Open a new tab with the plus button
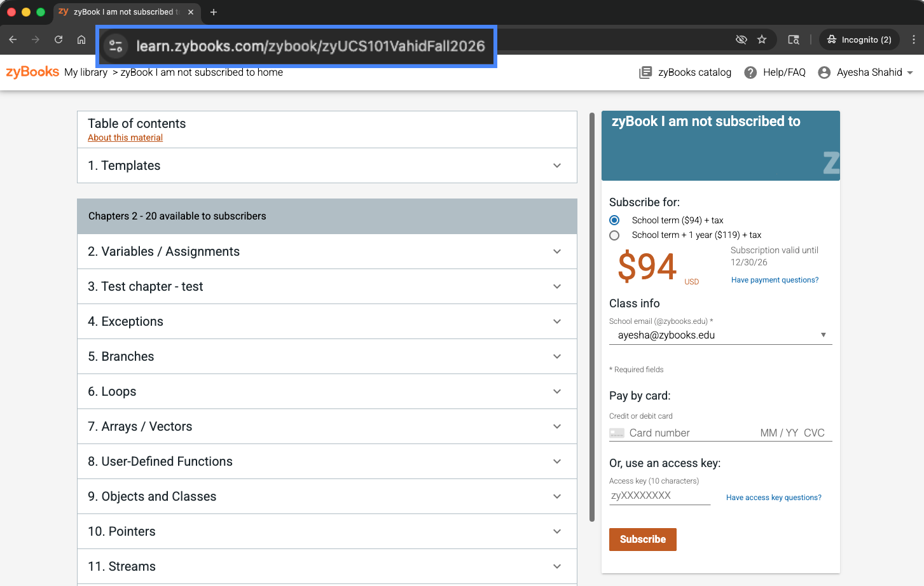The width and height of the screenshot is (924, 586). [x=214, y=12]
